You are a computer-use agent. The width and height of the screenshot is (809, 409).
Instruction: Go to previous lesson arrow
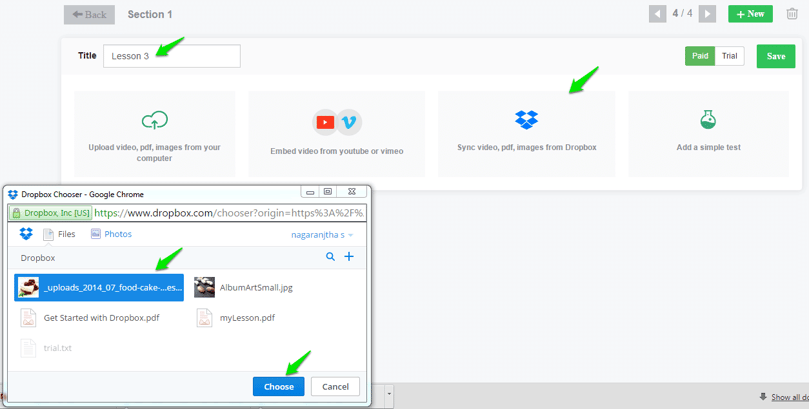pyautogui.click(x=657, y=14)
